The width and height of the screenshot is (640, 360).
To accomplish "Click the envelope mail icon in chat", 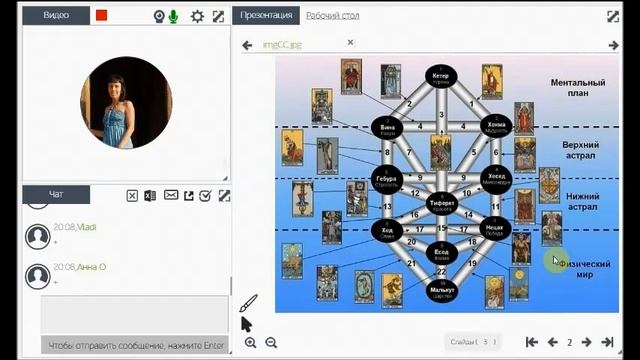I will (x=171, y=195).
